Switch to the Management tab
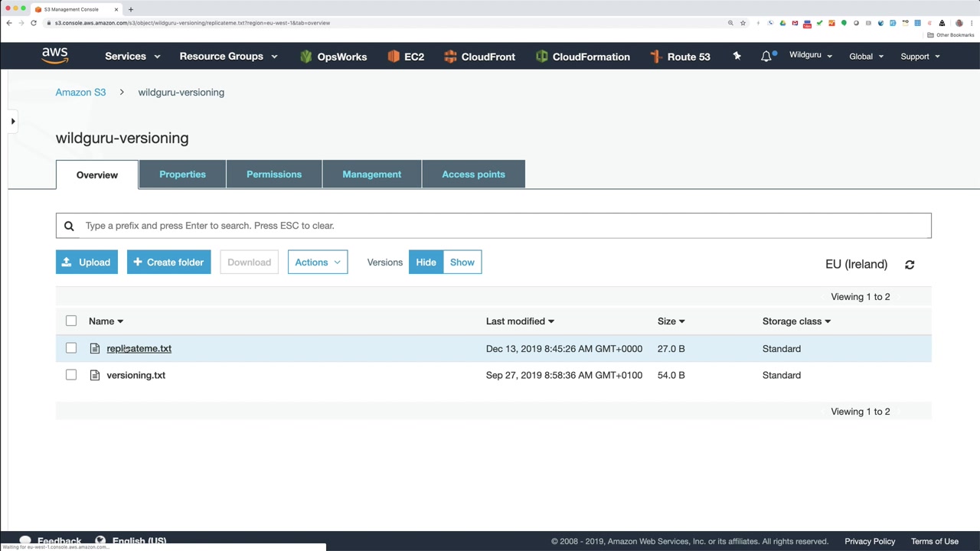Screen dimensions: 980x551 [x=372, y=174]
